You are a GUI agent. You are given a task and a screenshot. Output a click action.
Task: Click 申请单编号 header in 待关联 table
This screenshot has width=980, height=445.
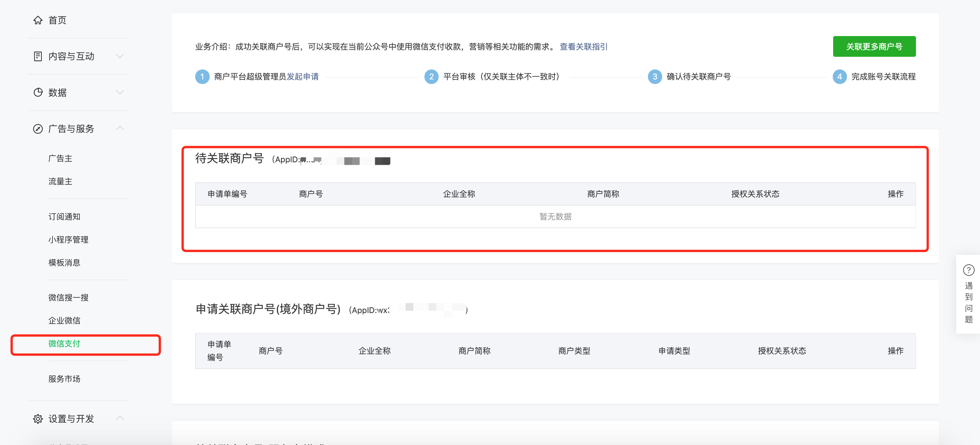227,194
